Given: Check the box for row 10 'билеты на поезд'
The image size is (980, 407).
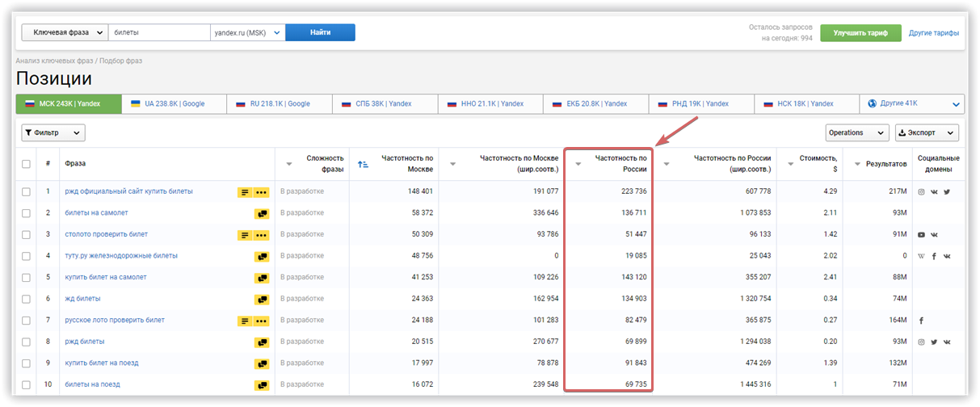Looking at the screenshot, I should pyautogui.click(x=27, y=384).
